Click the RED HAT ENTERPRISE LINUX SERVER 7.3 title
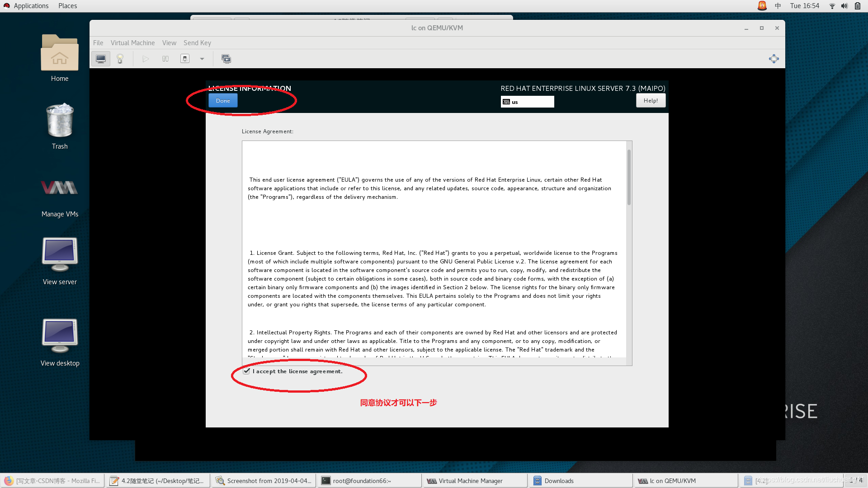The width and height of the screenshot is (868, 488). tap(583, 89)
